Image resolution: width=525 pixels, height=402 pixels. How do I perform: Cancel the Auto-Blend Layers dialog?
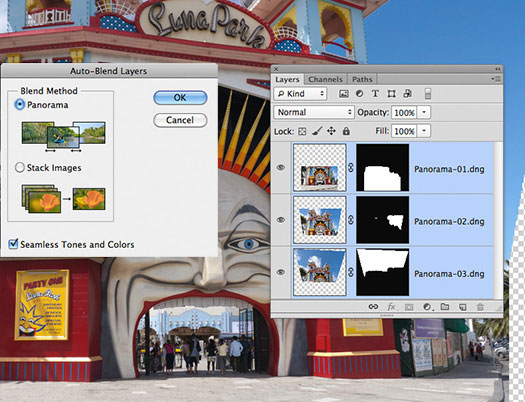coord(180,120)
